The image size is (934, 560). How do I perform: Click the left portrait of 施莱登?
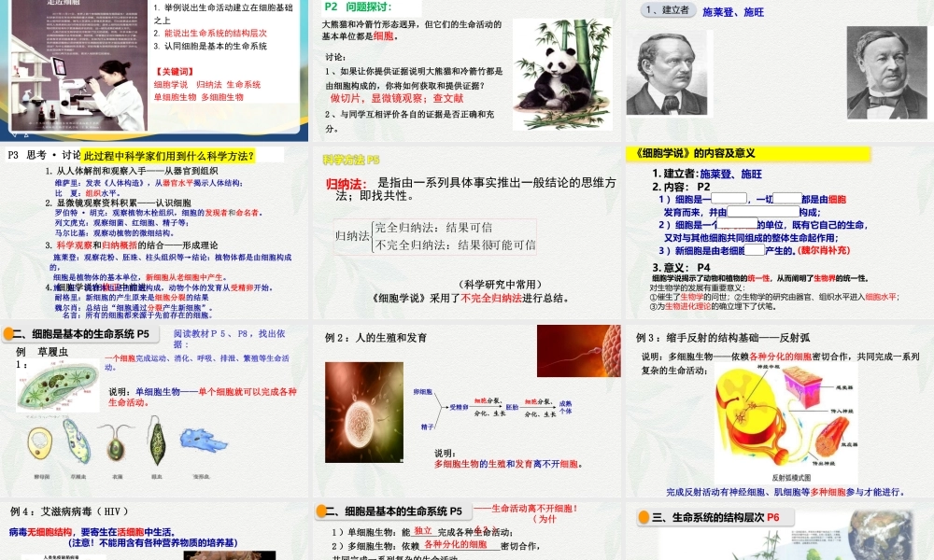(667, 73)
